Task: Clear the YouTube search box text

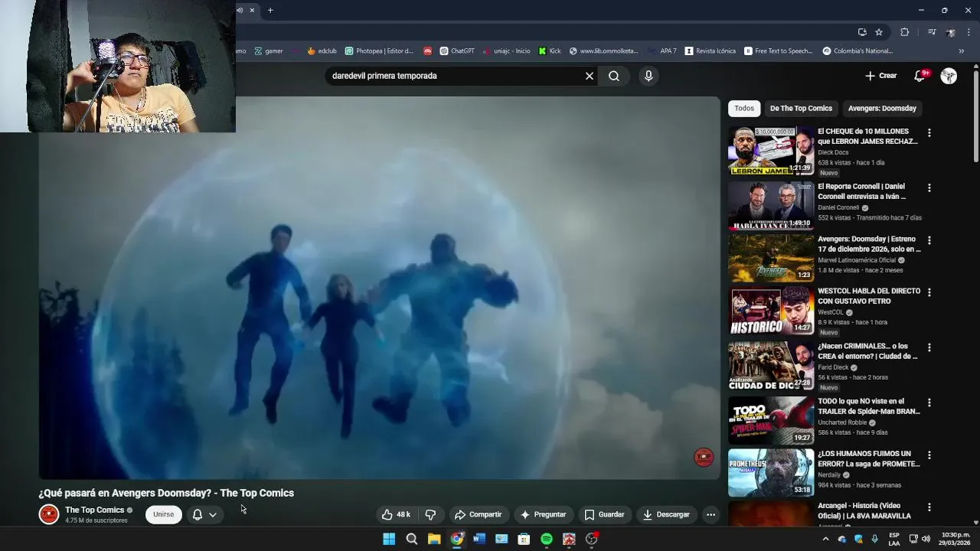Action: pyautogui.click(x=590, y=76)
